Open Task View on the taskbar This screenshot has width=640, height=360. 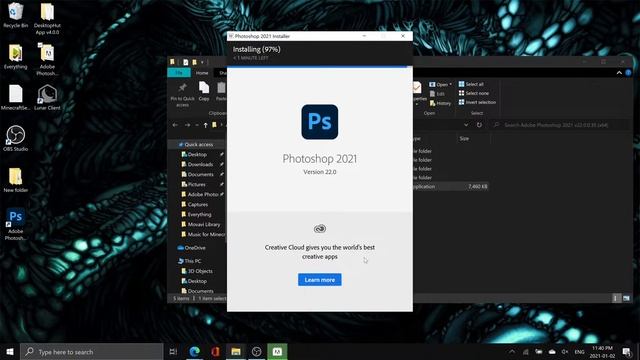(x=173, y=351)
